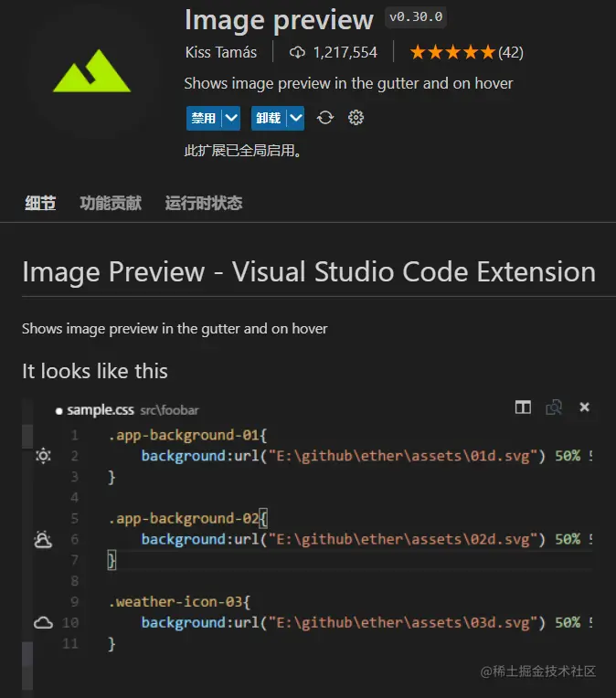Screen dimensions: 616x698
Task: Click the 03d.svg path string
Action: [x=403, y=622]
